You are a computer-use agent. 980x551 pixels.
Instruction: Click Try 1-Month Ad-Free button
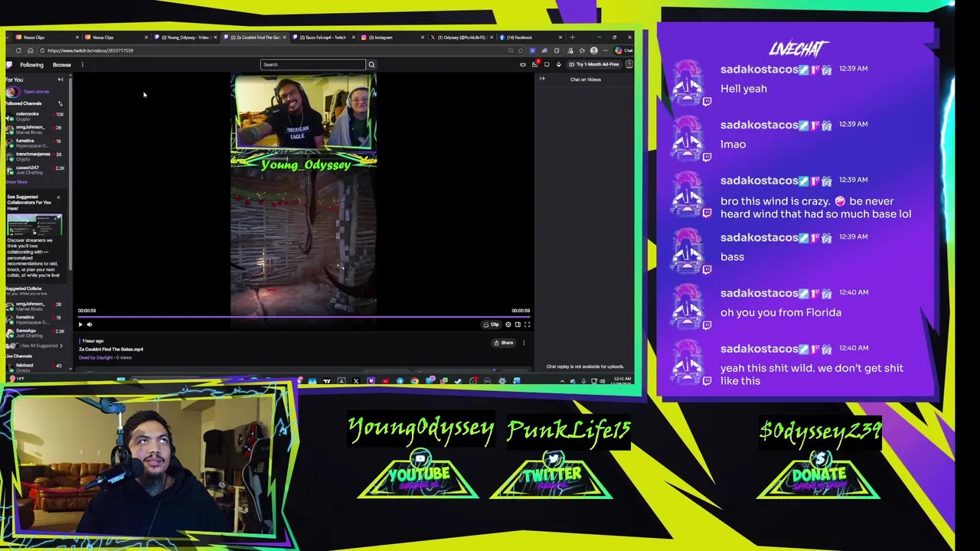pos(593,64)
